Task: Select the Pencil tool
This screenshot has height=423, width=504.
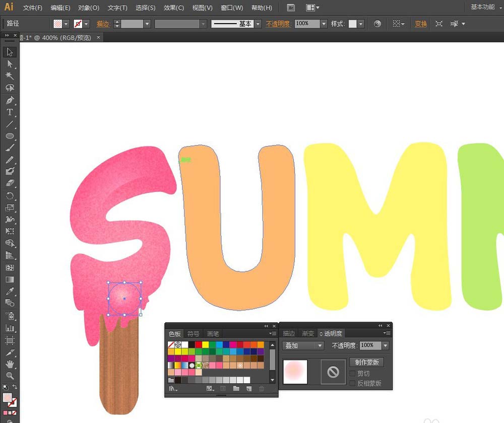Action: pos(10,160)
